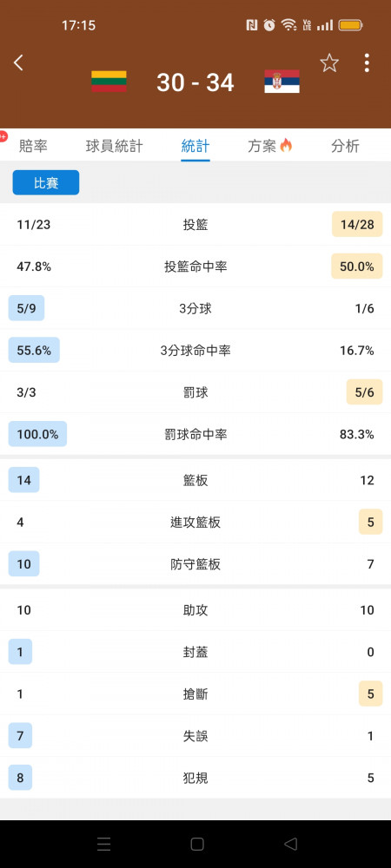Tap the 犯規 row label
The width and height of the screenshot is (391, 868).
[x=195, y=778]
